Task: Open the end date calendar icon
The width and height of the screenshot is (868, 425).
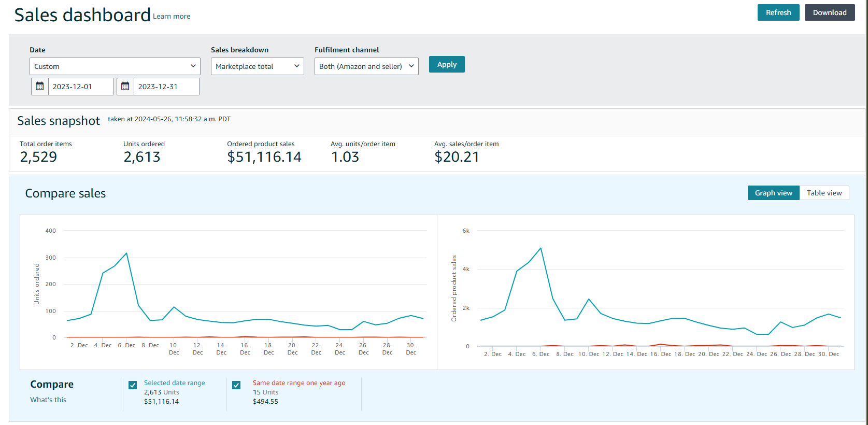Action: 125,87
